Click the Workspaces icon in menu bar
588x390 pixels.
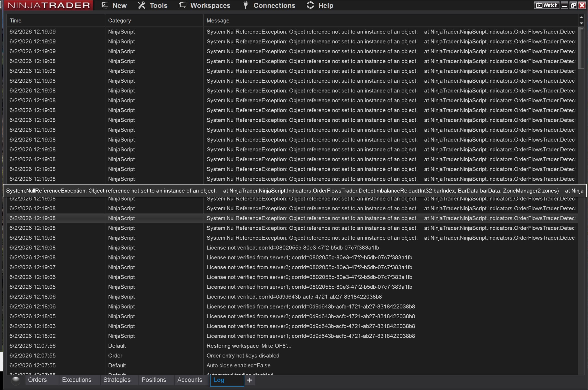tap(182, 5)
